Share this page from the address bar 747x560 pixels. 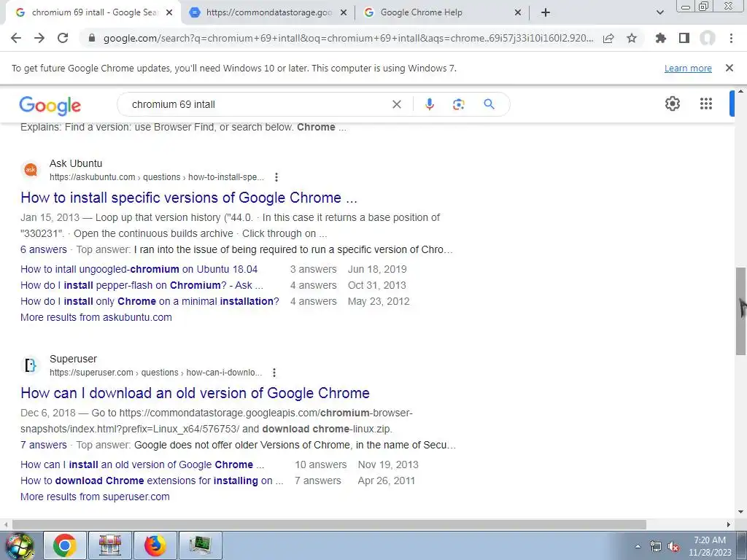tap(608, 39)
